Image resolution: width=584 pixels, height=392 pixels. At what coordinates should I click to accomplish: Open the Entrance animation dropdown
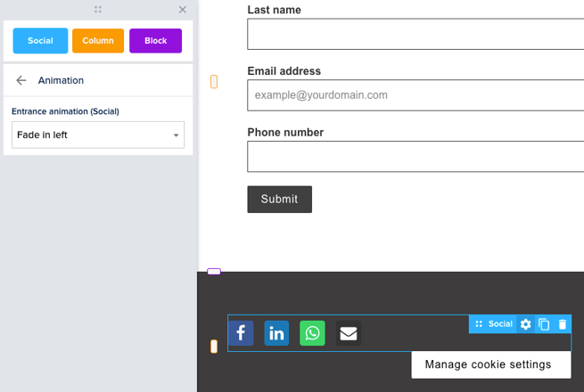(x=98, y=135)
